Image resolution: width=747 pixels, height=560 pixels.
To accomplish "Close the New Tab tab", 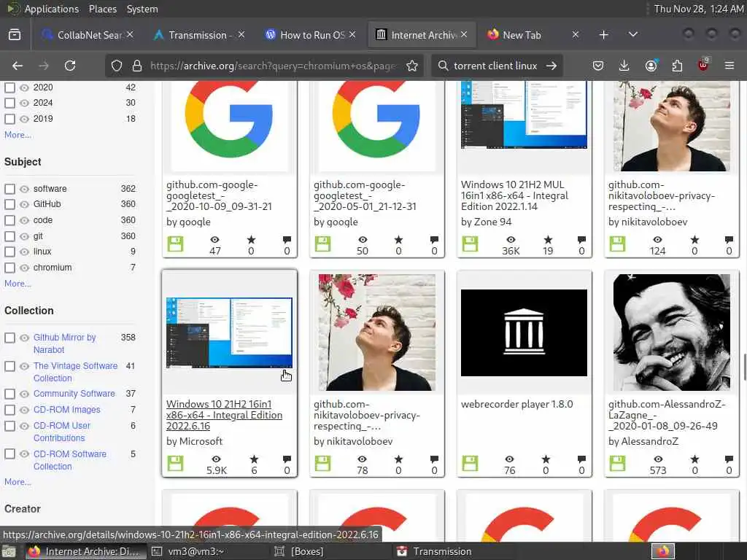I will tap(576, 35).
